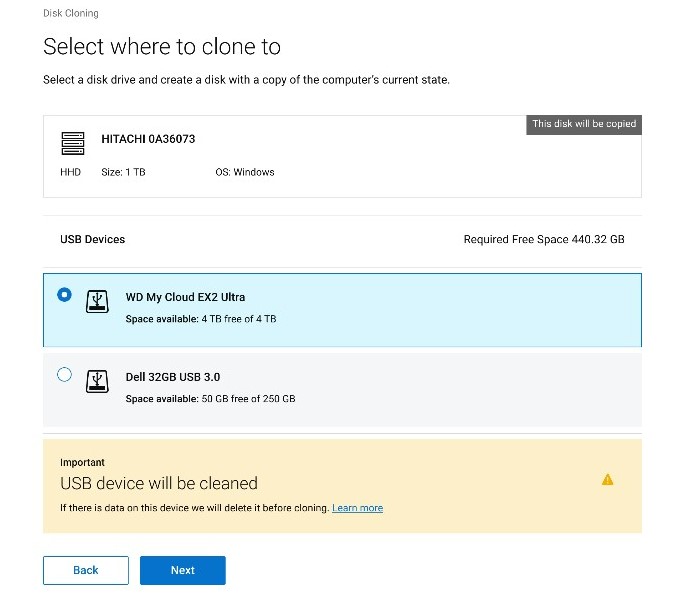The height and width of the screenshot is (597, 674).
Task: Open the Learn more link
Action: [357, 508]
